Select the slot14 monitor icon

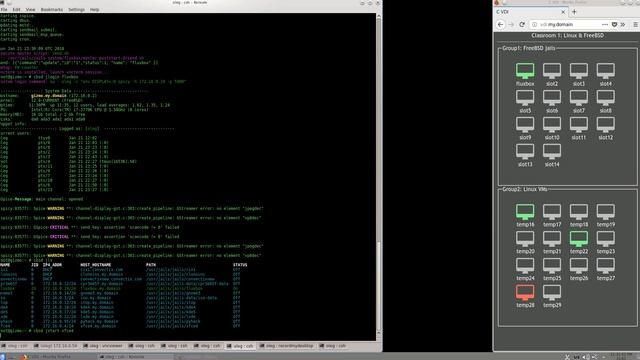tap(552, 151)
